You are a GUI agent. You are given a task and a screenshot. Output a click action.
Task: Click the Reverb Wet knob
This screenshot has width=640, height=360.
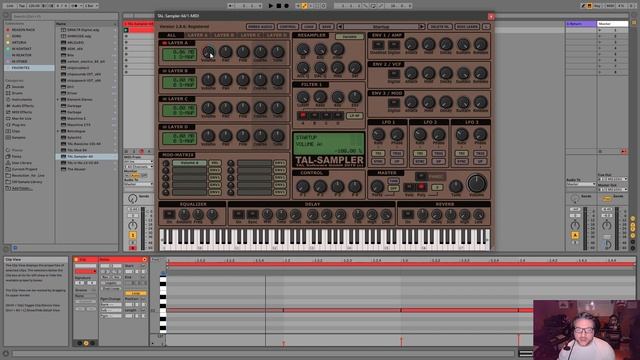click(422, 214)
